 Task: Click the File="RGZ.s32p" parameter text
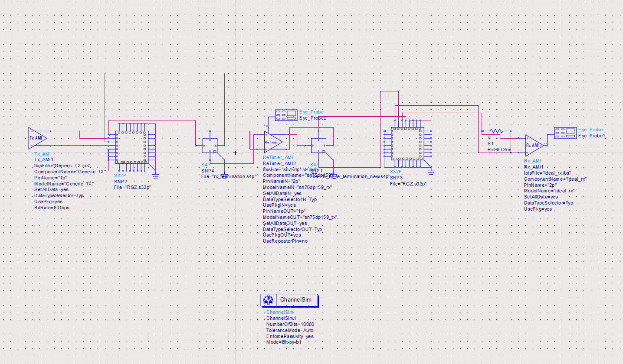(130, 188)
